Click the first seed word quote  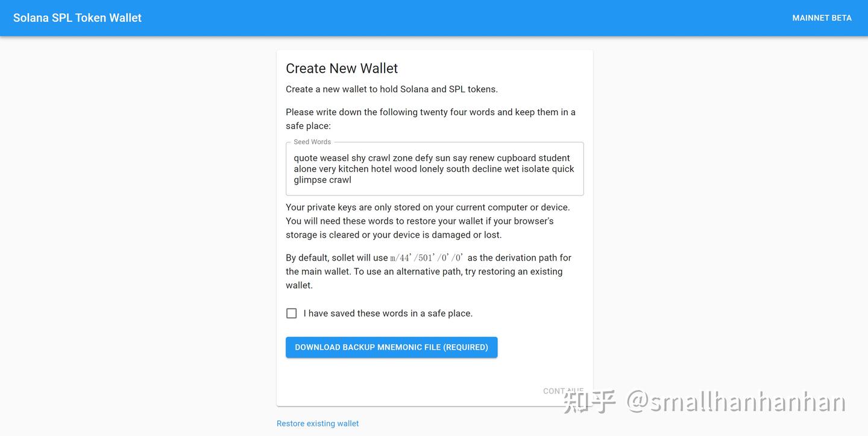(x=306, y=158)
